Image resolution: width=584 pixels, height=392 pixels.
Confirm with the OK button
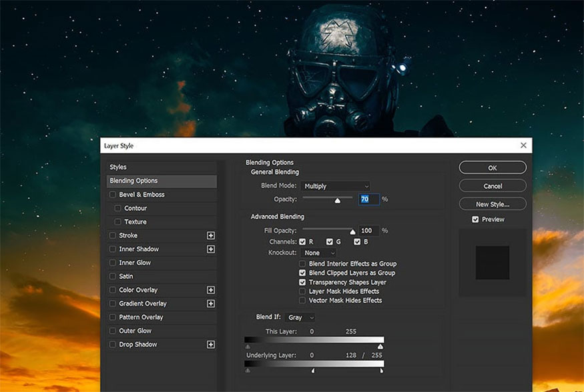493,168
